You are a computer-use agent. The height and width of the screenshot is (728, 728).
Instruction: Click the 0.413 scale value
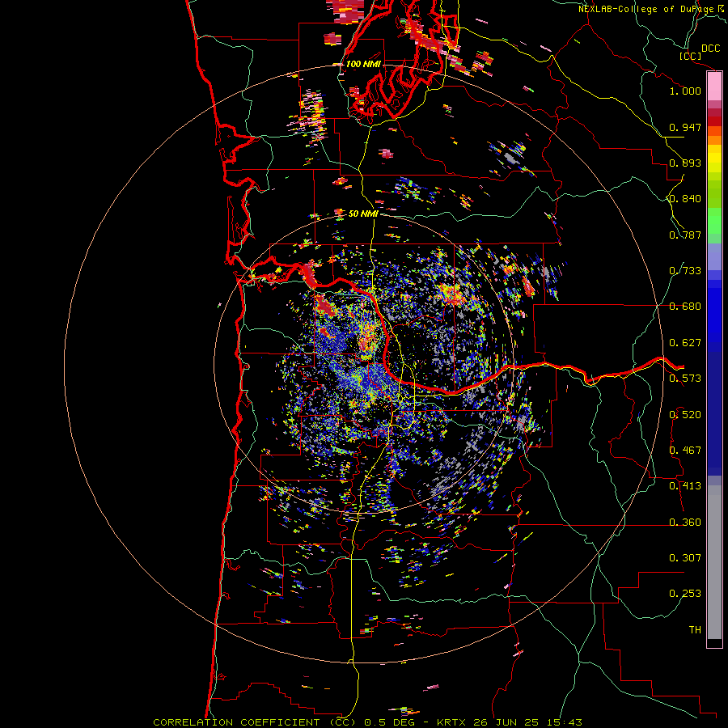[685, 486]
